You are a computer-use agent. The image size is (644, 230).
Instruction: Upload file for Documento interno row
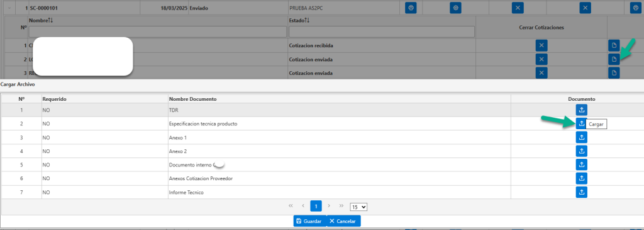pos(581,164)
